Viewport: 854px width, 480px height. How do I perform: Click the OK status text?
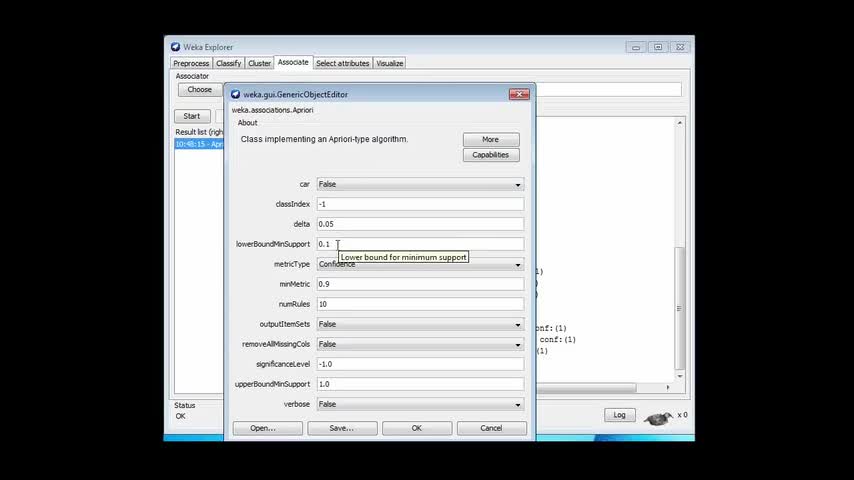(x=180, y=416)
